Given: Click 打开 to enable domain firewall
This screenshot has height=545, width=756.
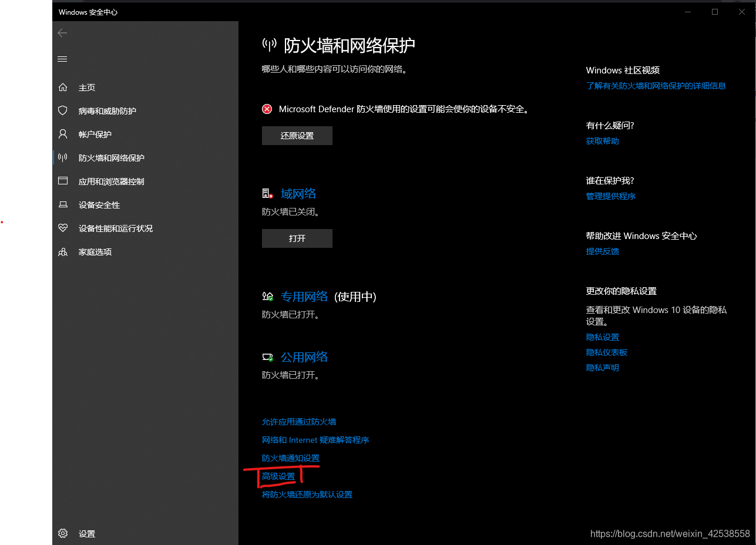Looking at the screenshot, I should point(297,238).
